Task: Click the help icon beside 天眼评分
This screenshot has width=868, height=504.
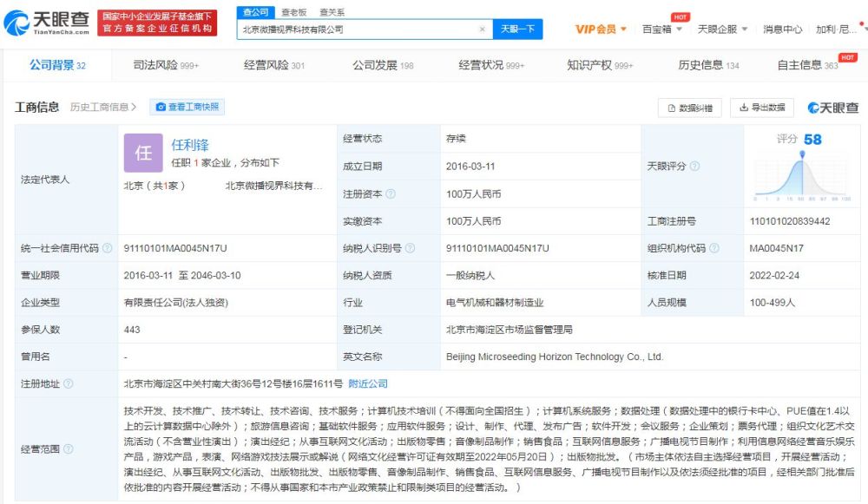Action: point(694,166)
